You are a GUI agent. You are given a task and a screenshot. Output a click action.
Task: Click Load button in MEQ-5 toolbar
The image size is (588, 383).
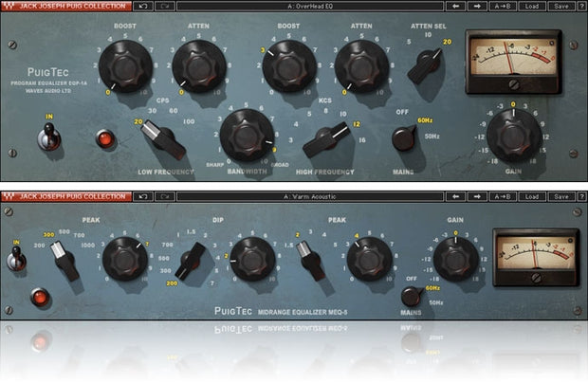532,196
